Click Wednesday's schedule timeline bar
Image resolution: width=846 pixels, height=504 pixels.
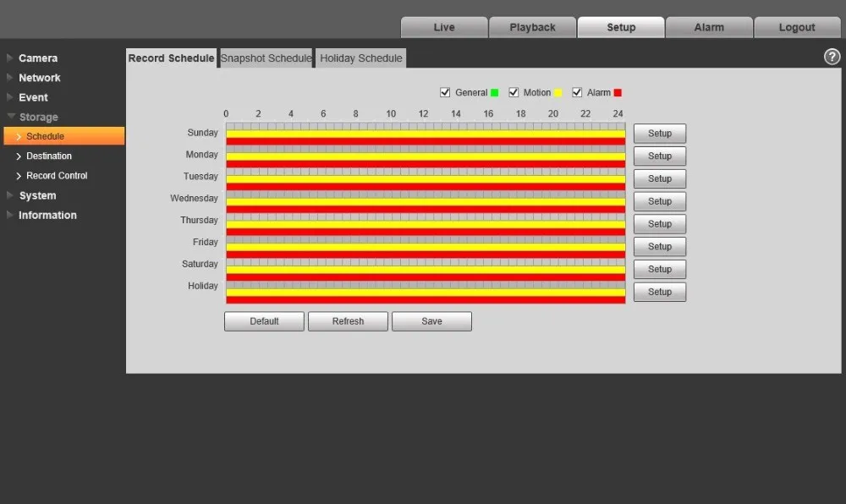point(426,201)
